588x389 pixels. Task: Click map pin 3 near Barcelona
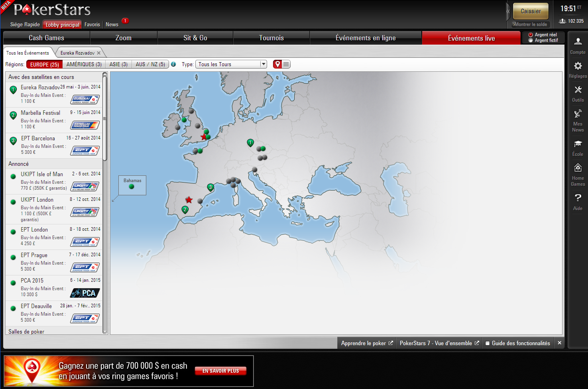tap(210, 187)
